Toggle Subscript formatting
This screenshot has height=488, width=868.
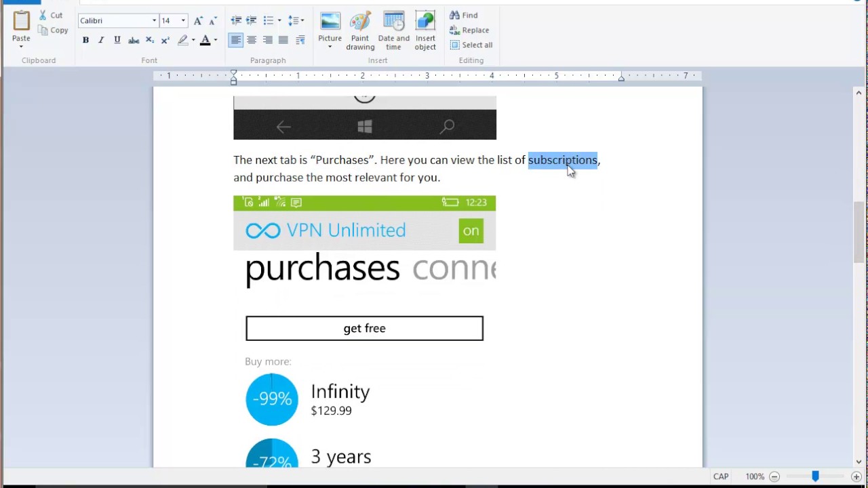(150, 40)
